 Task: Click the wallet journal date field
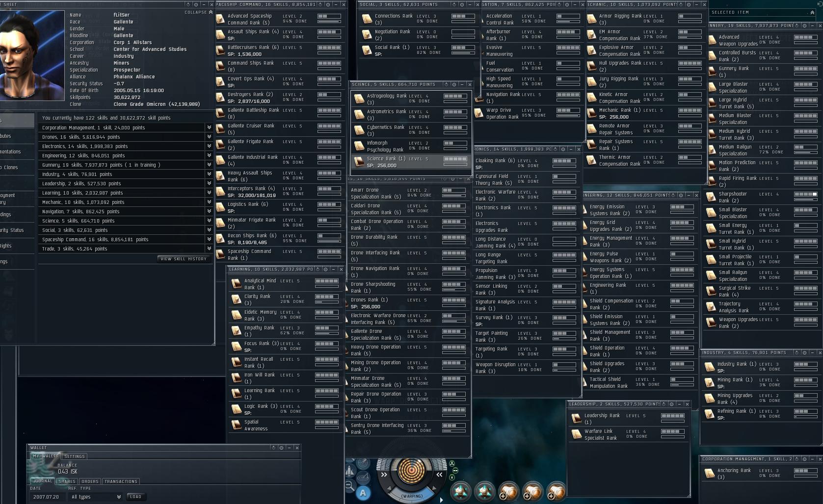(47, 497)
